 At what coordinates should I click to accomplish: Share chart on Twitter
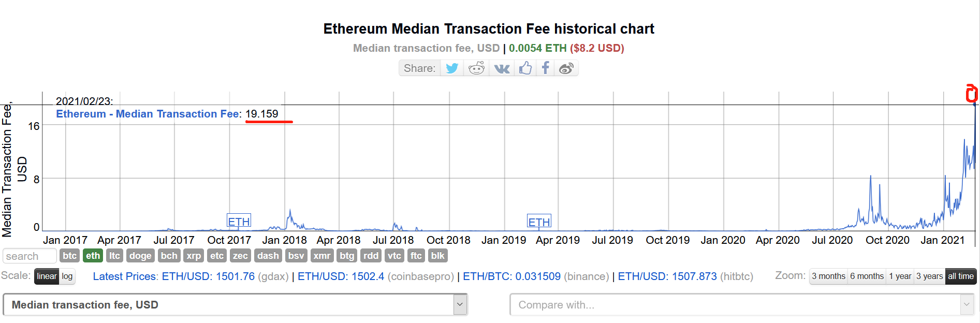tap(452, 68)
